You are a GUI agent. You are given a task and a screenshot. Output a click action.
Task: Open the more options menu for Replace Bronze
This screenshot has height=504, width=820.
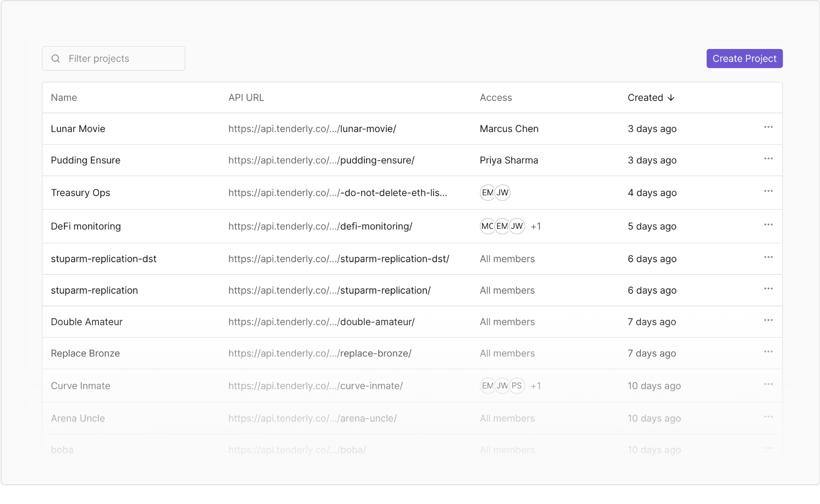pyautogui.click(x=768, y=351)
